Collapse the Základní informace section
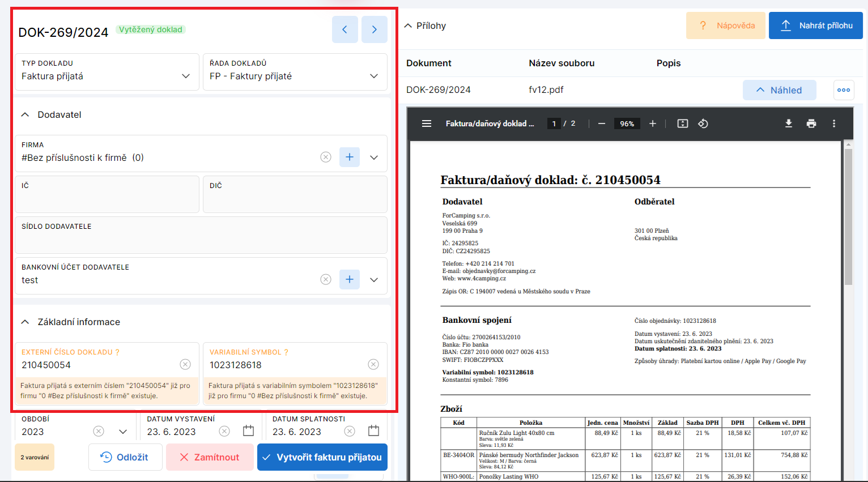Screen dimensions: 868x482 [25, 322]
